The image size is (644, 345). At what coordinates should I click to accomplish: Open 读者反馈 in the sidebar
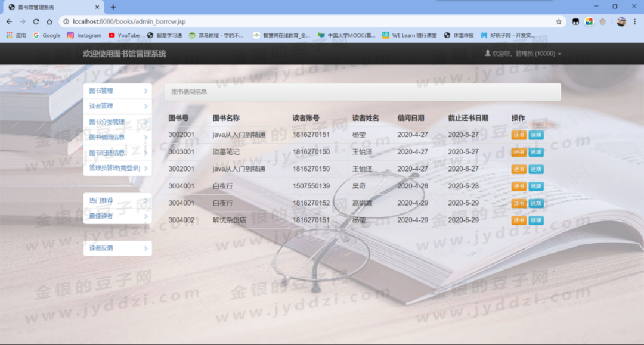pyautogui.click(x=118, y=248)
